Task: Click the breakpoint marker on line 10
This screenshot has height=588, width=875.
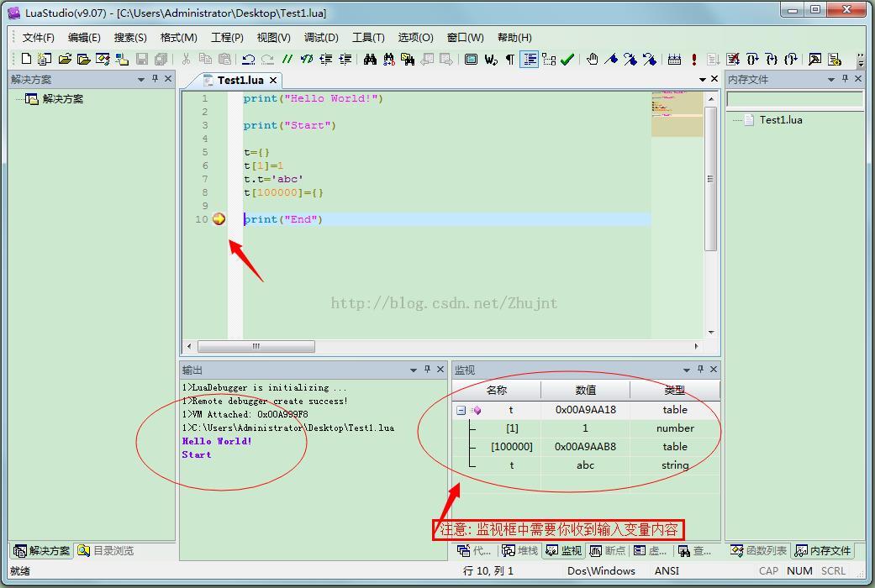Action: point(219,219)
